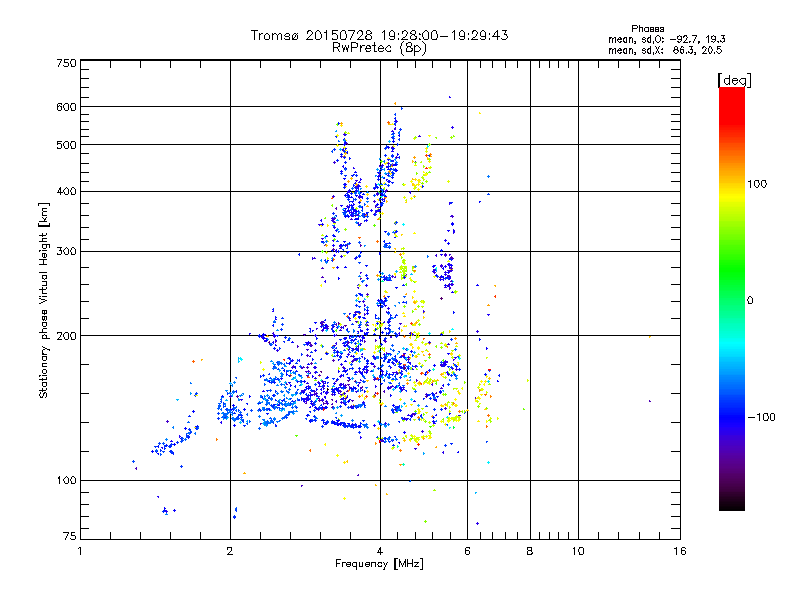Click the 'Frequency [MHz]' axis label
The height and width of the screenshot is (600, 800).
[379, 564]
